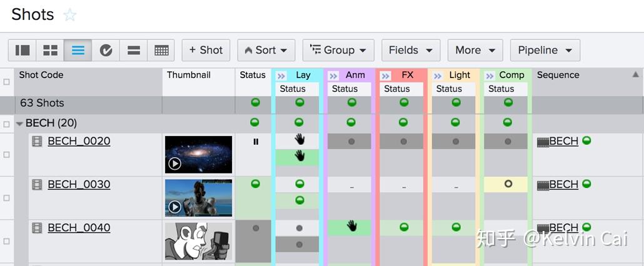The height and width of the screenshot is (266, 644).
Task: Switch to master-detail view icon
Action: (23, 51)
